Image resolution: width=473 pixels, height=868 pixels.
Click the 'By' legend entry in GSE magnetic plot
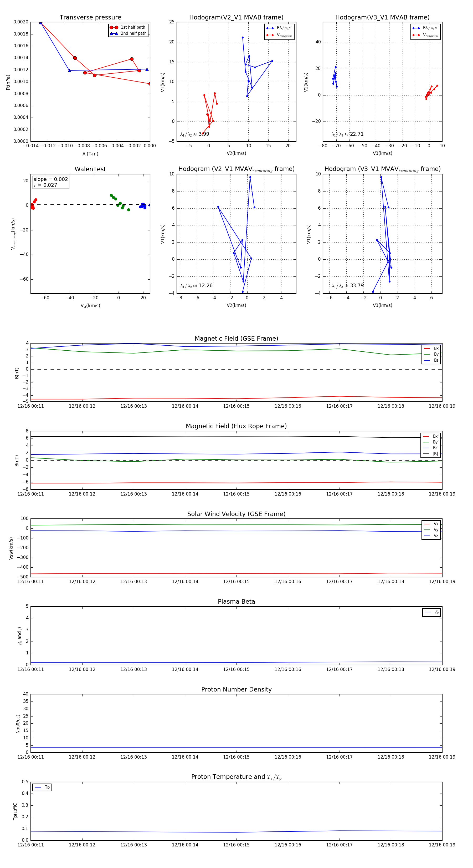coord(431,354)
